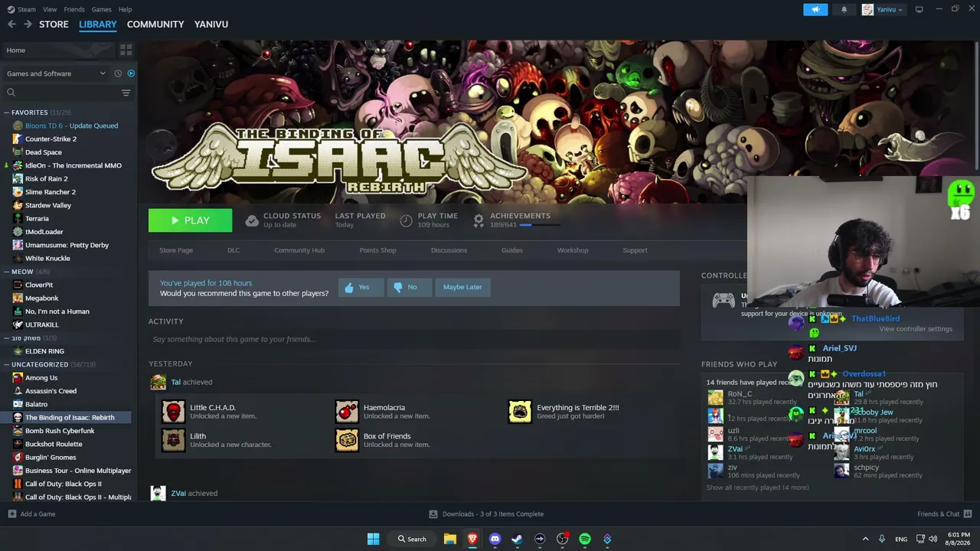Collapse the UNCATEGORIZED category
This screenshot has height=551, width=980.
(x=7, y=364)
